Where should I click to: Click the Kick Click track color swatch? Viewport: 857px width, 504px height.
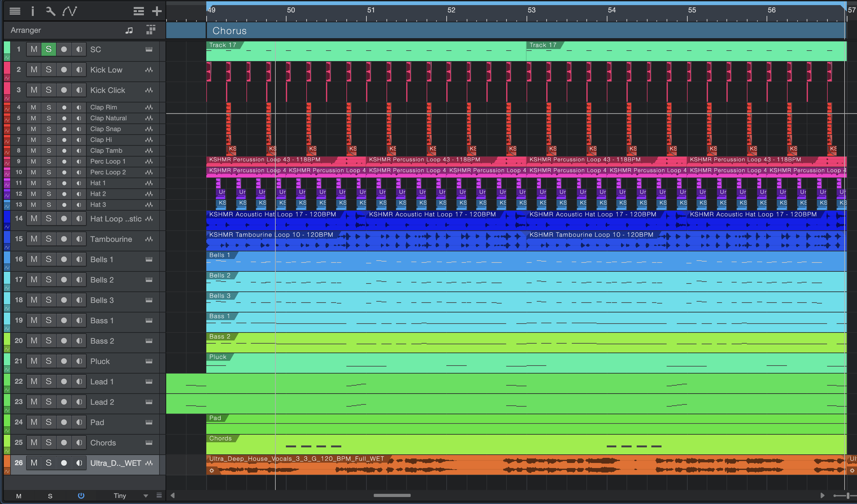(6, 88)
